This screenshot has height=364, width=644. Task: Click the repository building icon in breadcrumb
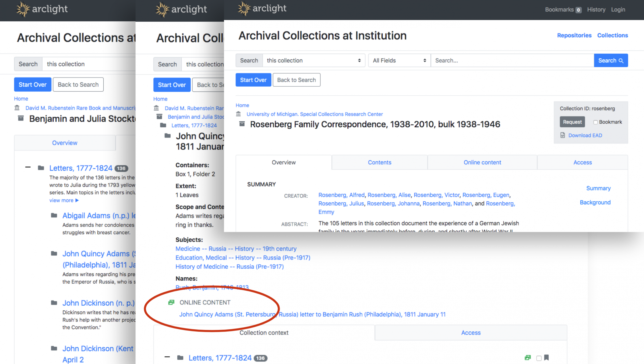[239, 114]
